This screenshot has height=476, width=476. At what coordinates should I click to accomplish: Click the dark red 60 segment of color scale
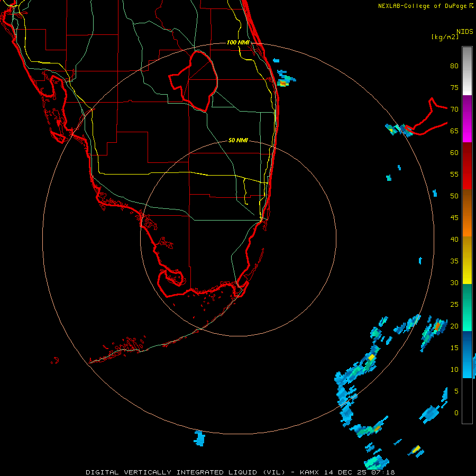pos(467,154)
